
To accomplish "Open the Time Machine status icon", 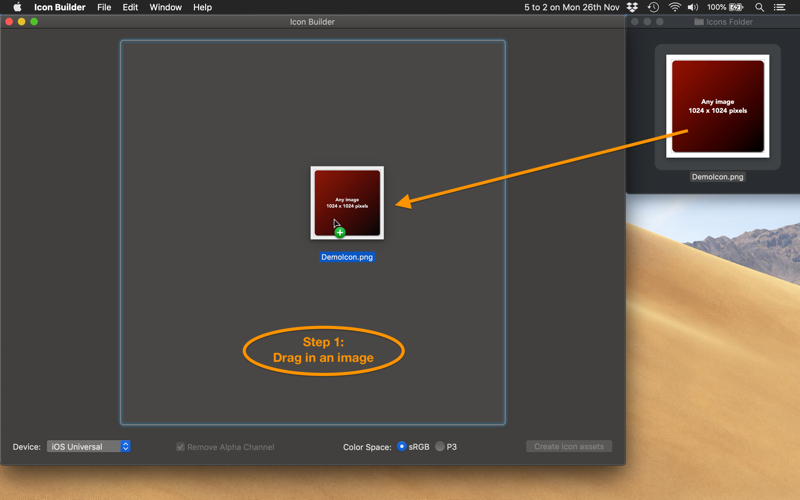I will point(653,7).
